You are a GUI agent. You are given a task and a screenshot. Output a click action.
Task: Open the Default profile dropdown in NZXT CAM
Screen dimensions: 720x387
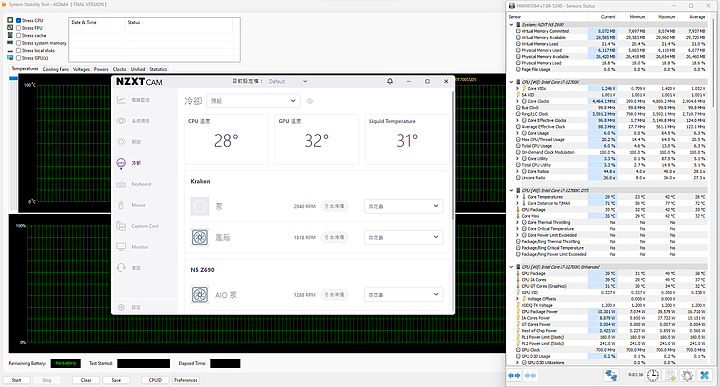(x=288, y=81)
